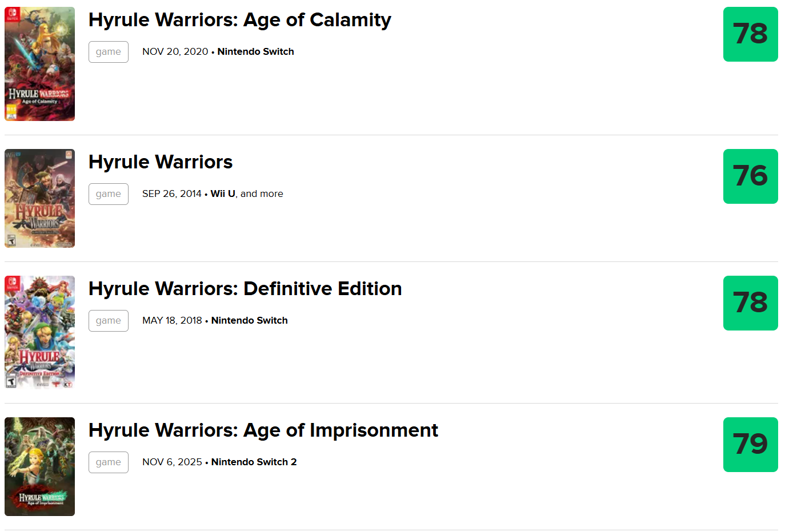The image size is (785, 532).
Task: Open the Hyrule Warriors: Age of Calamity title
Action: pos(239,20)
